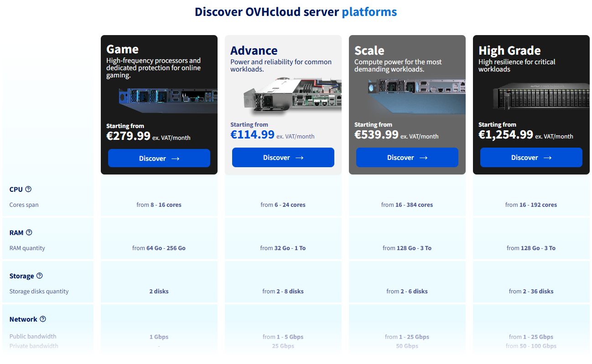Image resolution: width=592 pixels, height=364 pixels.
Task: Click High Grade's 'from 1 - 25 Gbps' cell
Action: 531,337
